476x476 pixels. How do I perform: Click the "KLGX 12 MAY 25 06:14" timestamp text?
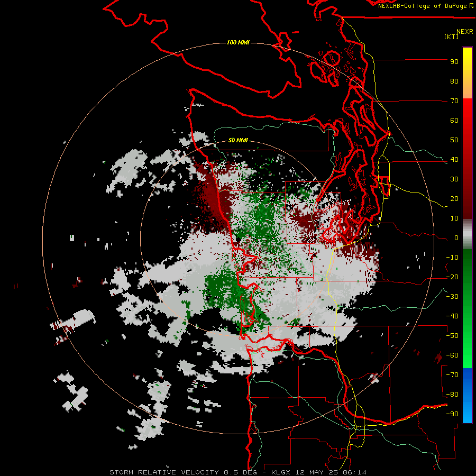coord(319,472)
